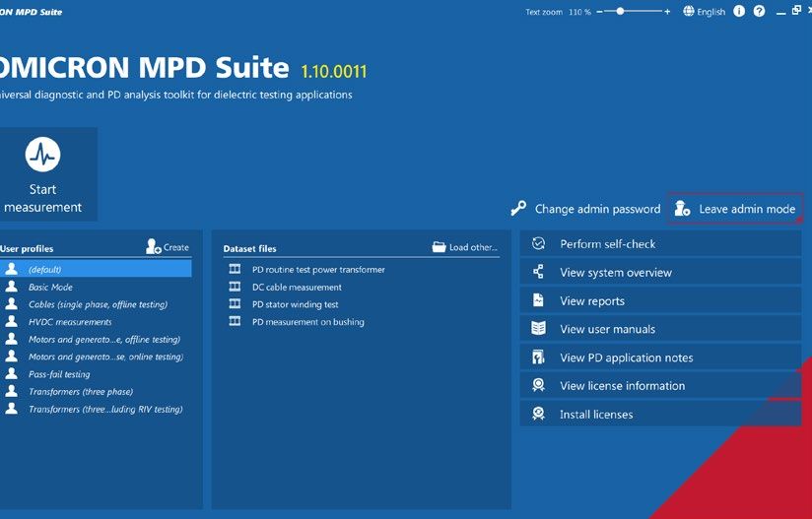Change admin password

(x=585, y=209)
